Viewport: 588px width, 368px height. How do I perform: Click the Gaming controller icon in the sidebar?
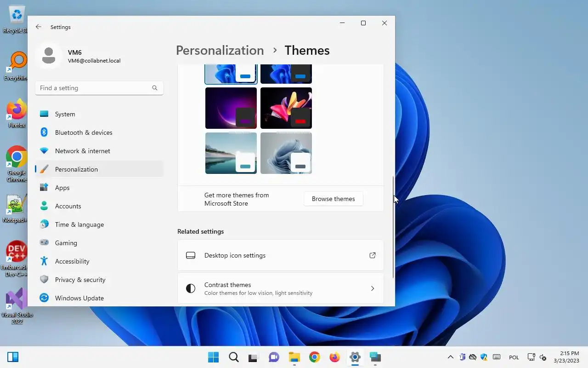(44, 243)
